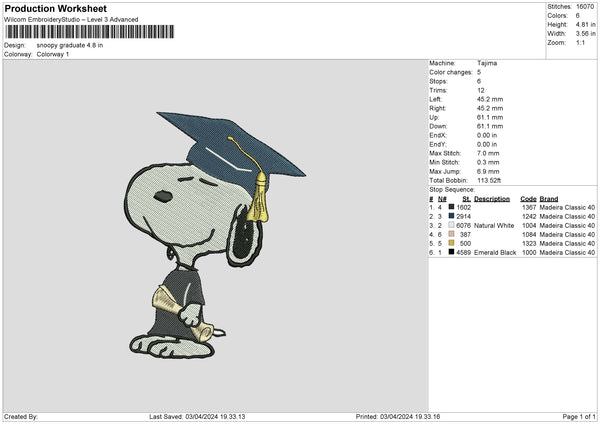Viewport: 600px width, 424px height.
Task: Click 'Page 1 of 1' footer text
Action: (579, 417)
